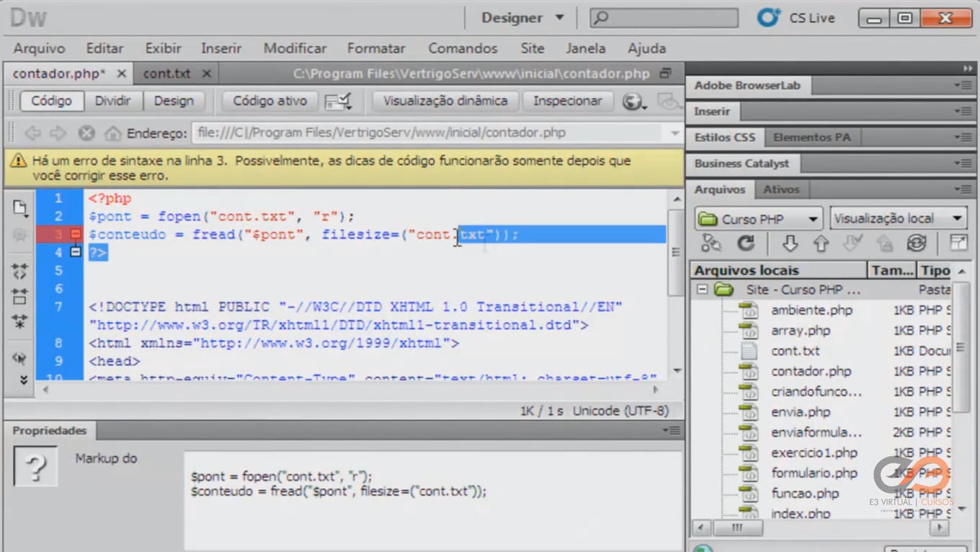Close the cont.txt tab
The height and width of the screenshot is (552, 980).
207,74
